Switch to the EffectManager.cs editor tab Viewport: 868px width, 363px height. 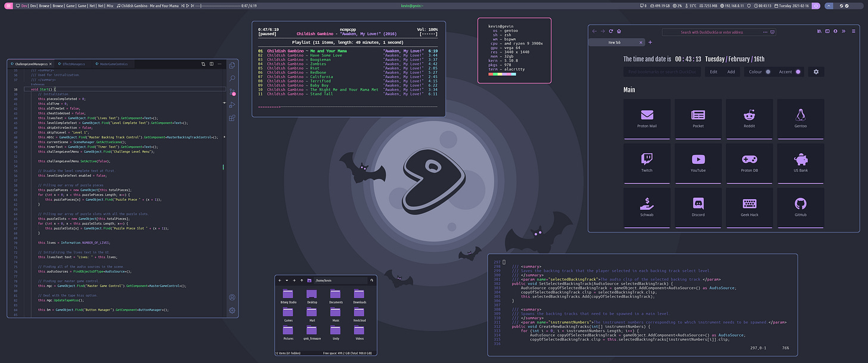73,64
